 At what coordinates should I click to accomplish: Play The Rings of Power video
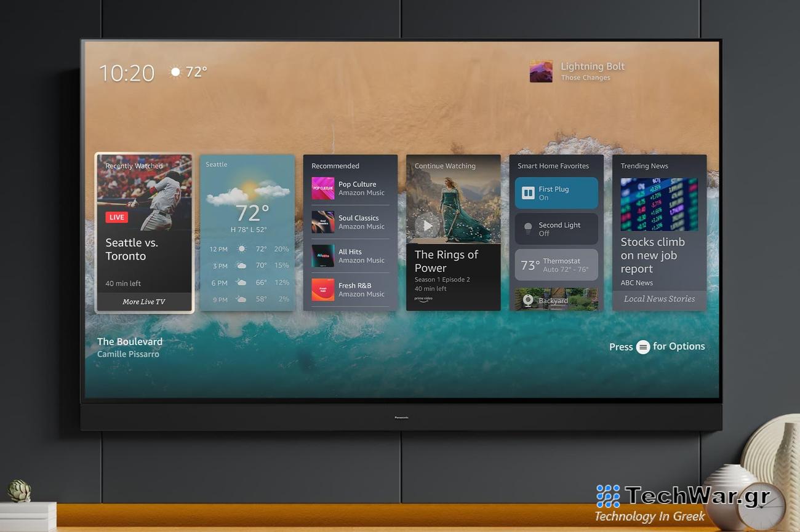pyautogui.click(x=426, y=225)
